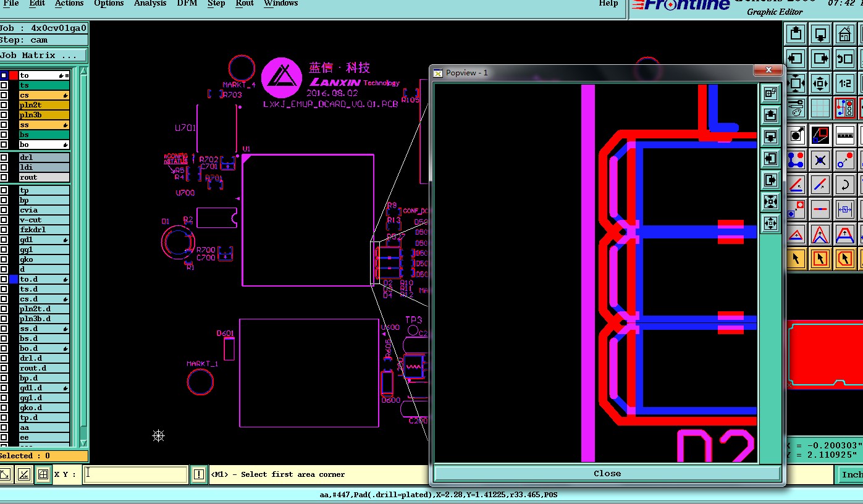Click the Selected : 0 status button
The width and height of the screenshot is (863, 504).
pos(44,456)
